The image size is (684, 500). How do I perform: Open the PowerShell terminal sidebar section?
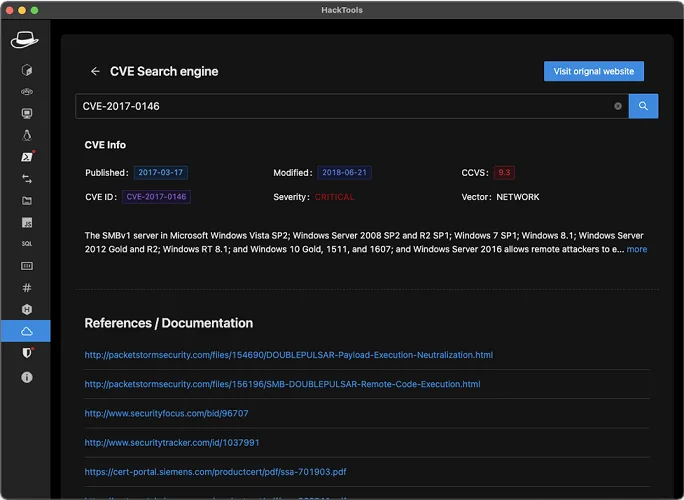[27, 157]
